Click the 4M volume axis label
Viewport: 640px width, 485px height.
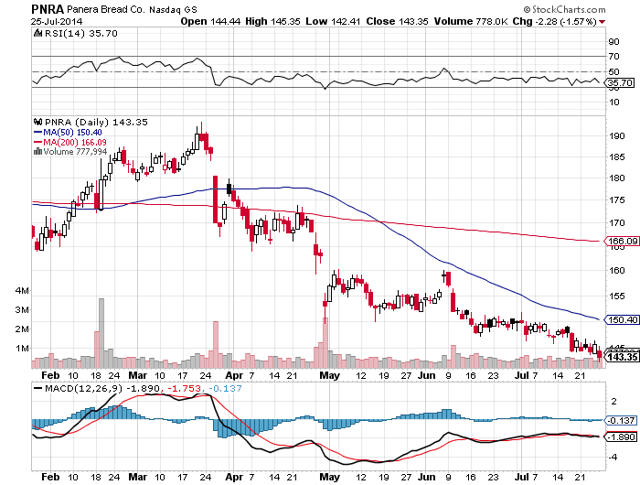click(x=22, y=291)
